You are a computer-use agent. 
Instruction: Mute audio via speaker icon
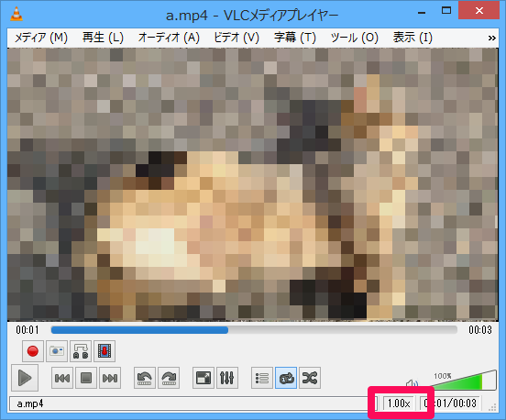(x=412, y=383)
